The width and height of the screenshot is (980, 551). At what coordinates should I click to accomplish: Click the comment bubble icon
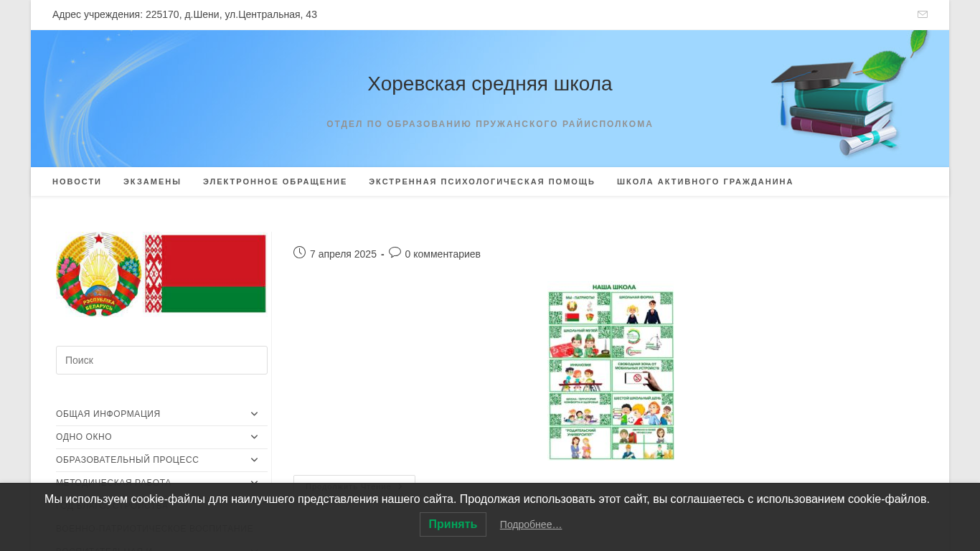coord(395,253)
